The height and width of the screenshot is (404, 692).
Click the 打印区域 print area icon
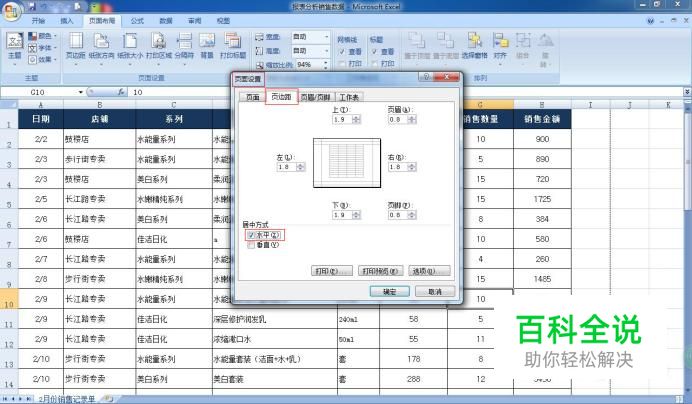click(x=158, y=48)
